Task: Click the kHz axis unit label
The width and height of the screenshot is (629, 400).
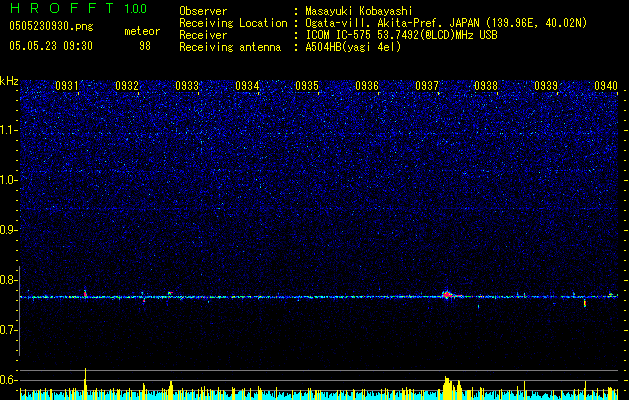Action: tap(9, 81)
